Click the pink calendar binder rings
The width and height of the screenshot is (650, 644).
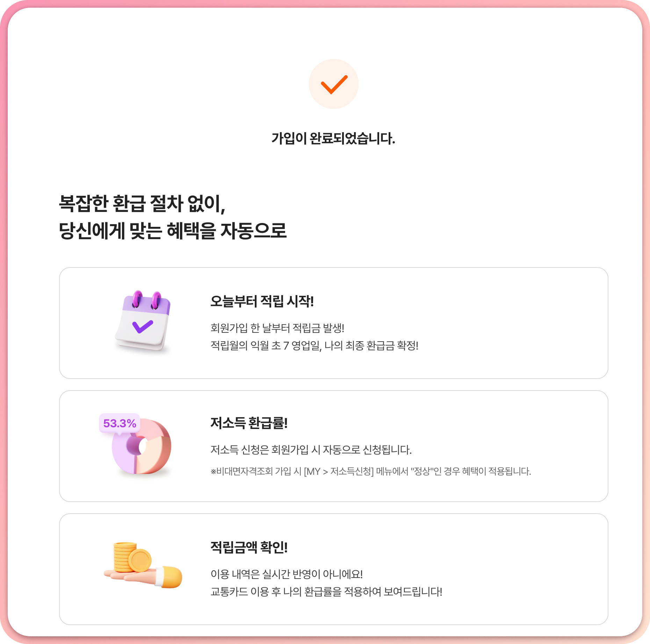tap(147, 300)
